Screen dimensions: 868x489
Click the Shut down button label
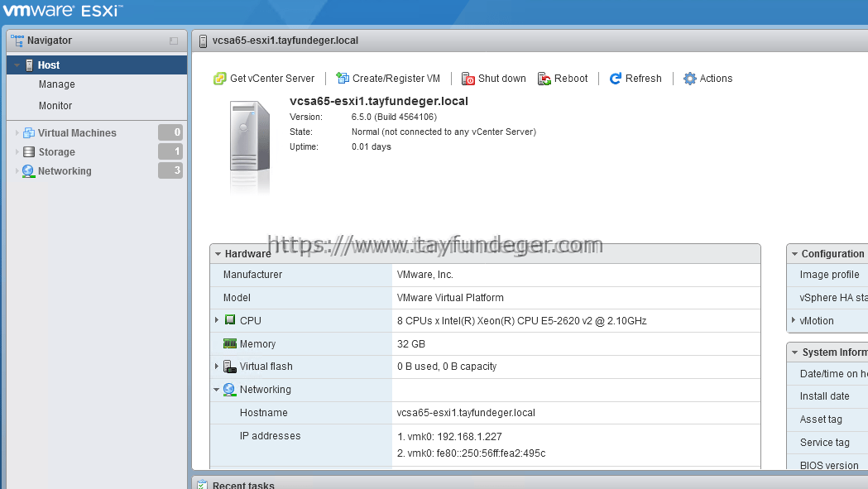(502, 79)
